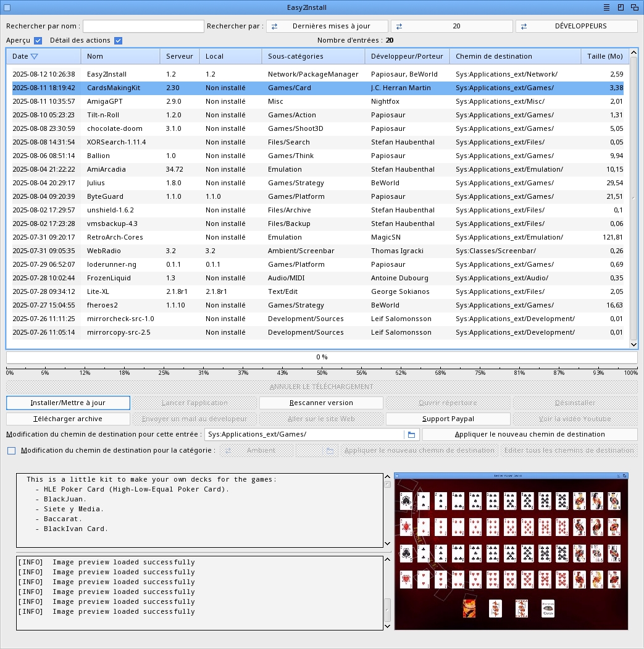Open the DÉVELOPPEURS cycle selector
Image resolution: width=644 pixels, height=649 pixels.
(576, 27)
